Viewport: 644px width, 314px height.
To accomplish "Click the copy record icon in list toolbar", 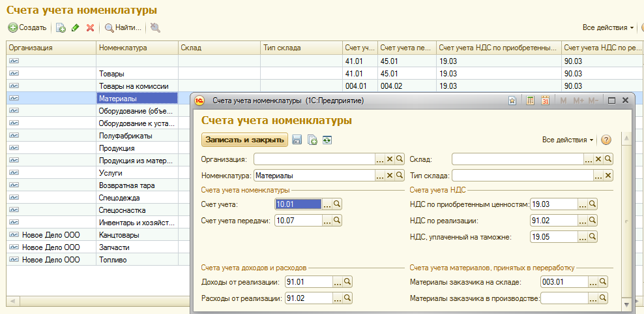I will tap(61, 28).
